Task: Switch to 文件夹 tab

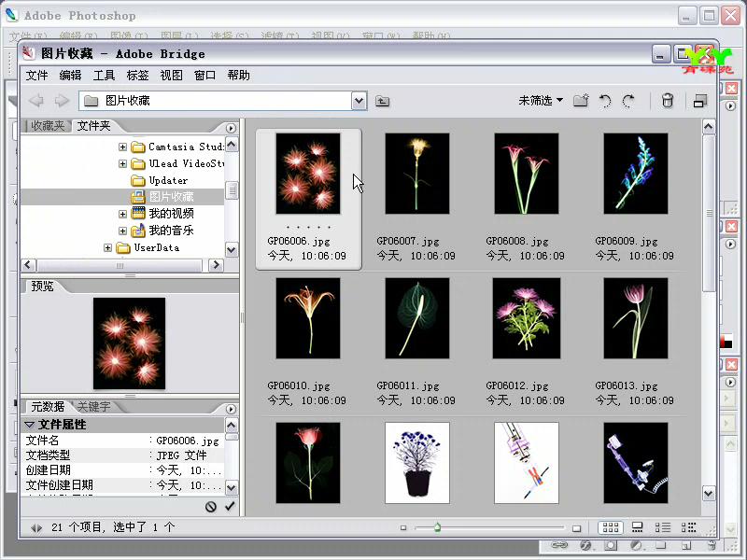Action: pyautogui.click(x=94, y=126)
